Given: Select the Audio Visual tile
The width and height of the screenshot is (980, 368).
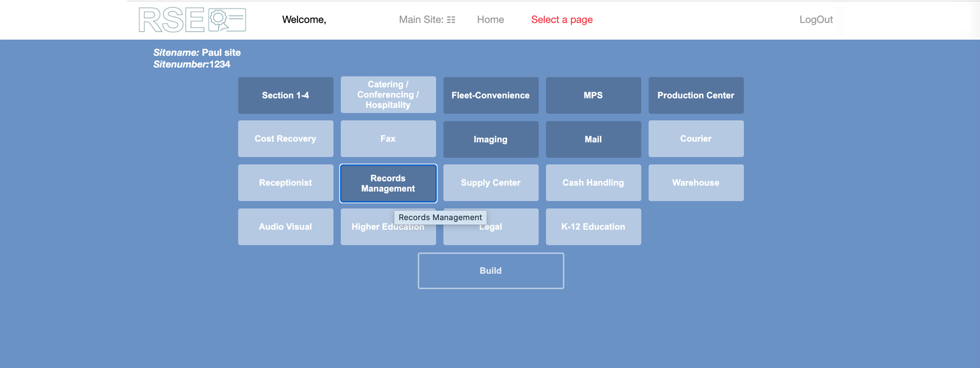Looking at the screenshot, I should pos(285,227).
